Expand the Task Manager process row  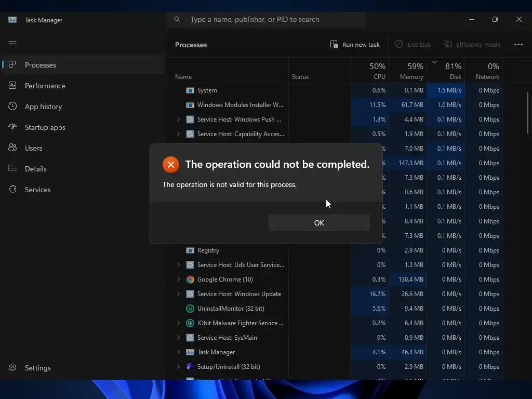pyautogui.click(x=179, y=352)
